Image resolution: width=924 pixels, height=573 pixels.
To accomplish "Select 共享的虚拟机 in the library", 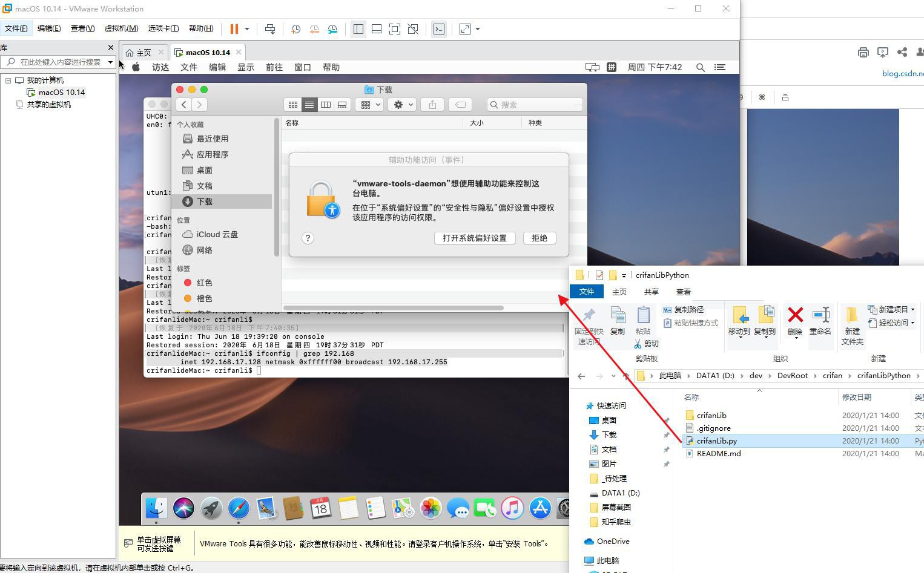I will (48, 104).
